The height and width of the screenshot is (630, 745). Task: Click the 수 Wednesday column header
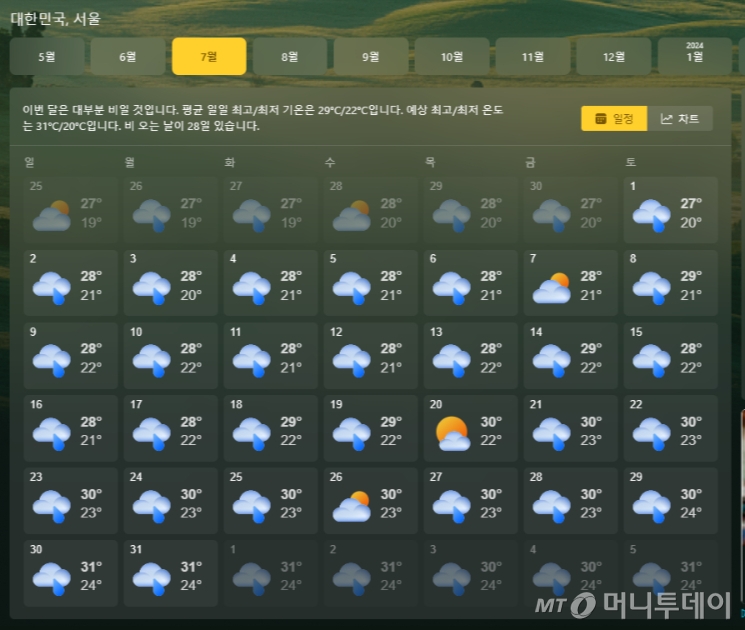pos(330,162)
